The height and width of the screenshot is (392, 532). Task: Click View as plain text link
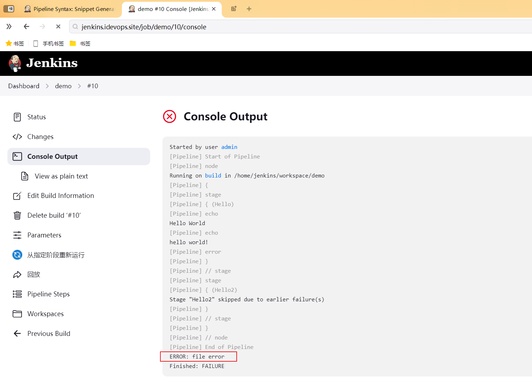61,176
